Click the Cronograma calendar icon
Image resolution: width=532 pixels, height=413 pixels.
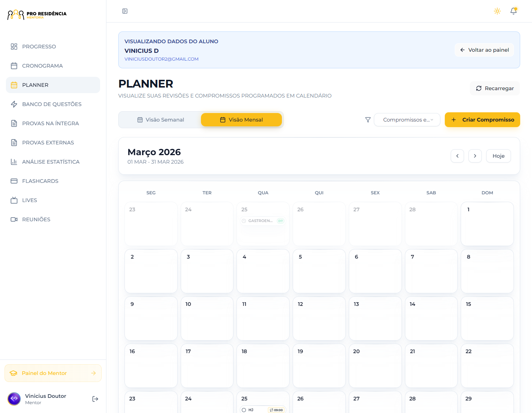pos(14,66)
